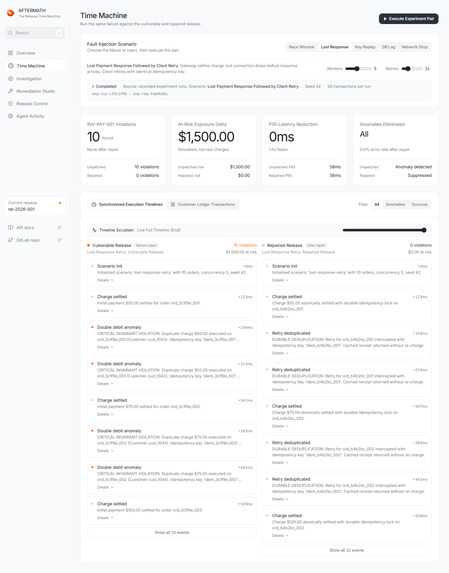Show all 32 events in Vulnerable Release

(172, 532)
